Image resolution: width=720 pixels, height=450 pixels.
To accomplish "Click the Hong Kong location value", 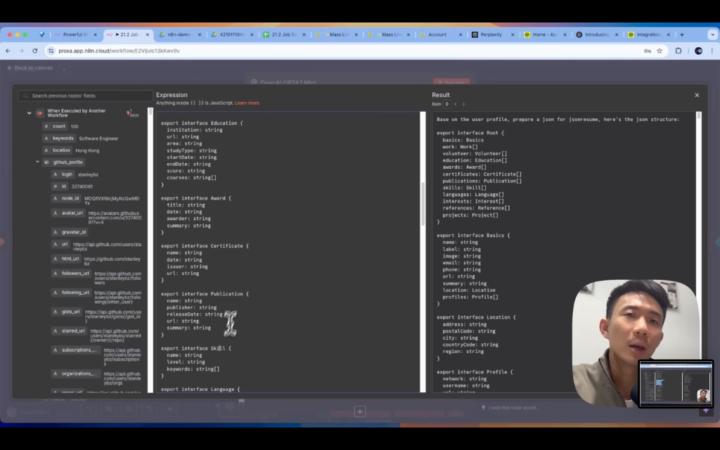I will tap(87, 151).
